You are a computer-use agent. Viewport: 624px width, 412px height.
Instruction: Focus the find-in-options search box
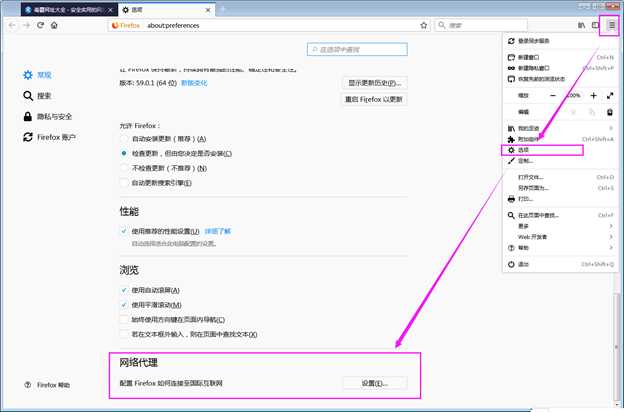(x=357, y=49)
